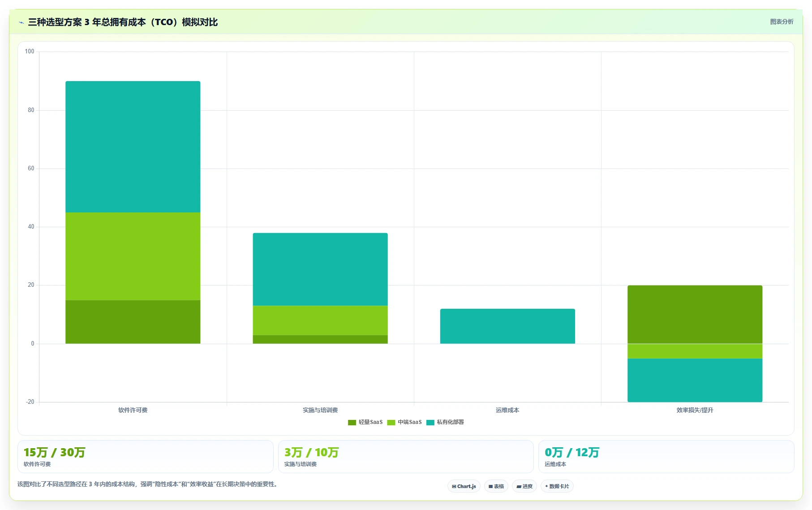Click the 效率损失/提升 x-axis label

[695, 410]
